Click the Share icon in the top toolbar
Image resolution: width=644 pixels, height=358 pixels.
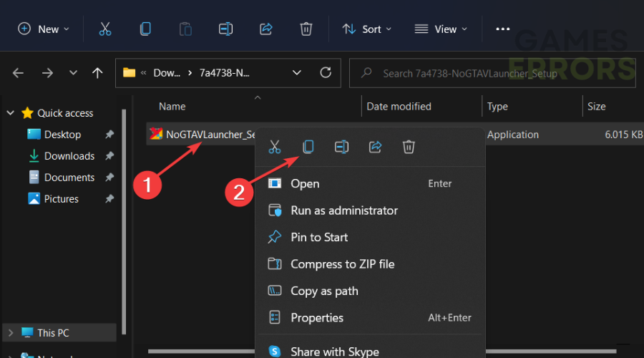pyautogui.click(x=266, y=29)
